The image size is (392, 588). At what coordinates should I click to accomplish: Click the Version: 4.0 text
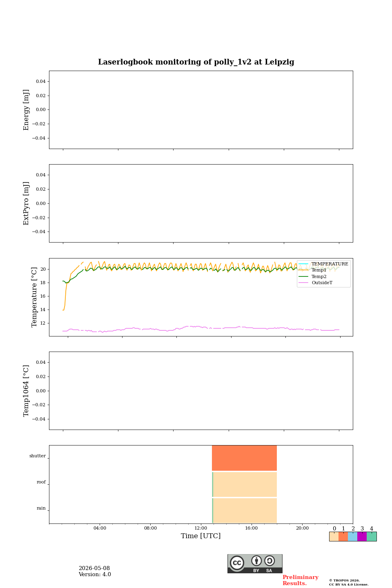click(x=95, y=575)
